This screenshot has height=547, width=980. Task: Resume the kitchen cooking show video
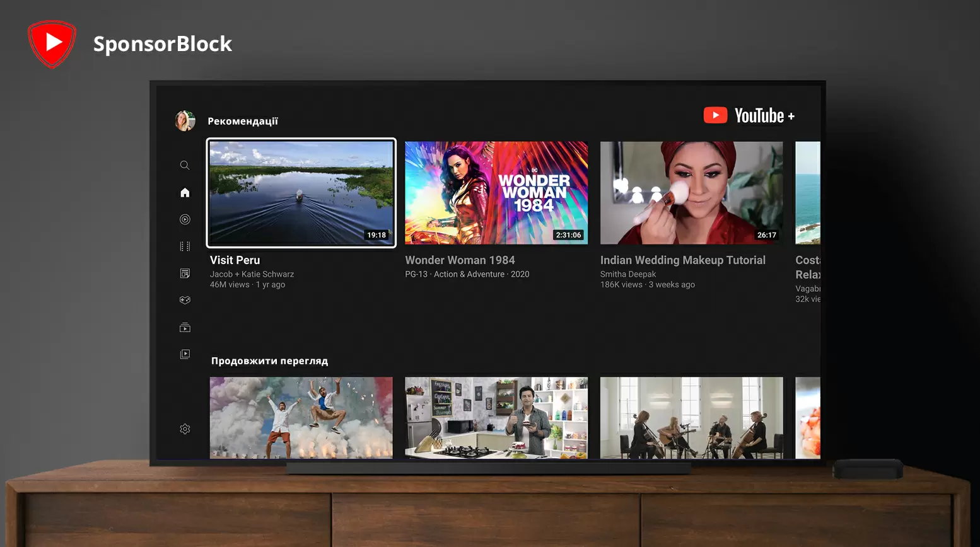pyautogui.click(x=496, y=418)
